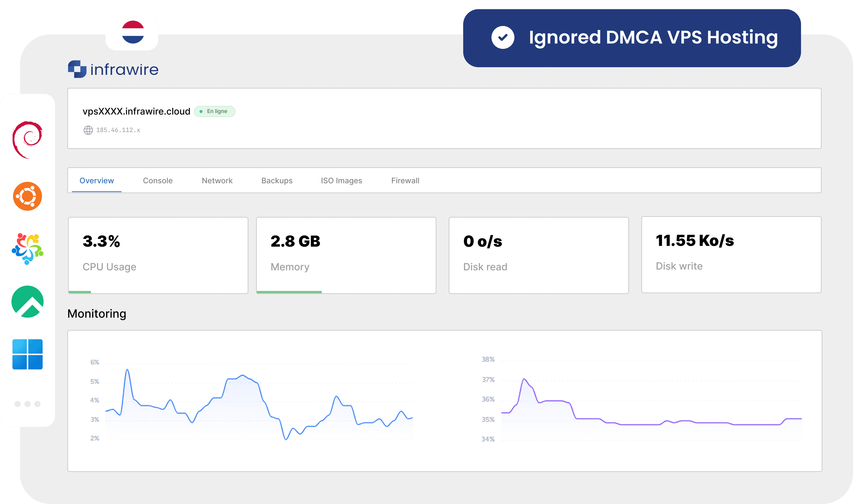This screenshot has width=853, height=504.
Task: View the Backups tab
Action: (x=277, y=180)
